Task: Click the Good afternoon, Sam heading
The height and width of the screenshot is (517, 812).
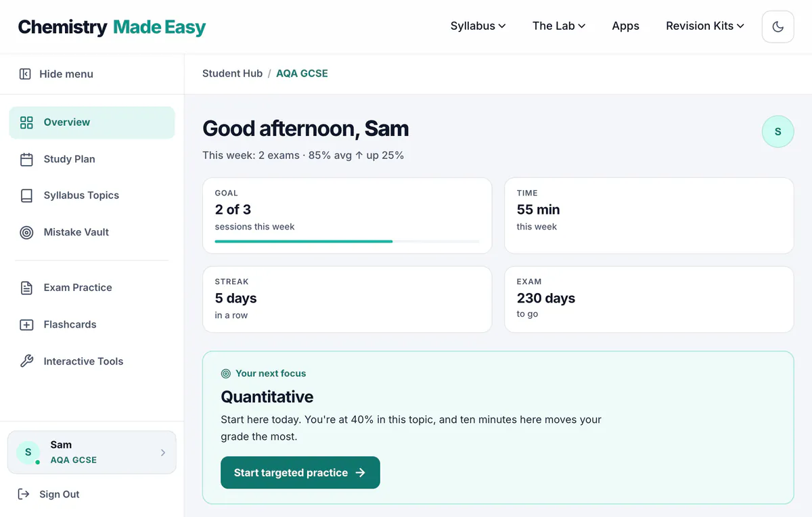Action: pyautogui.click(x=305, y=129)
